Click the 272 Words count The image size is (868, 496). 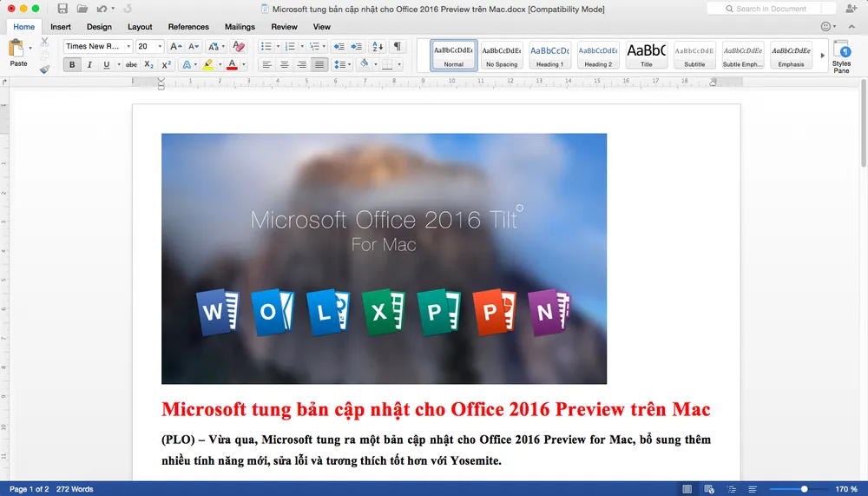[75, 489]
